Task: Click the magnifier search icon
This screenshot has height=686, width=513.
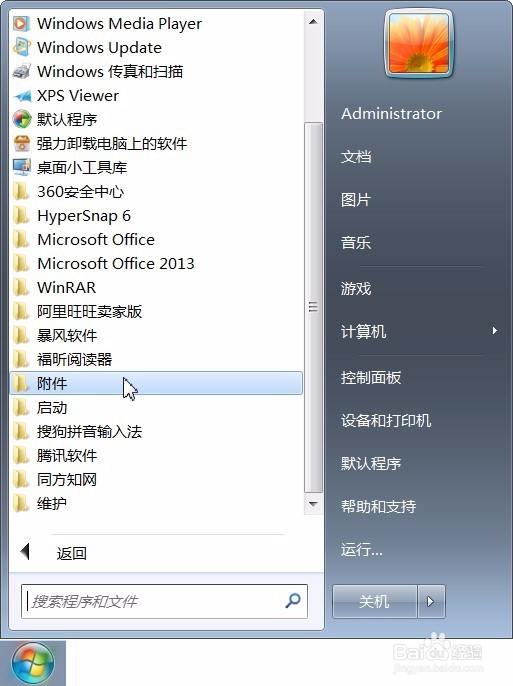Action: 293,601
